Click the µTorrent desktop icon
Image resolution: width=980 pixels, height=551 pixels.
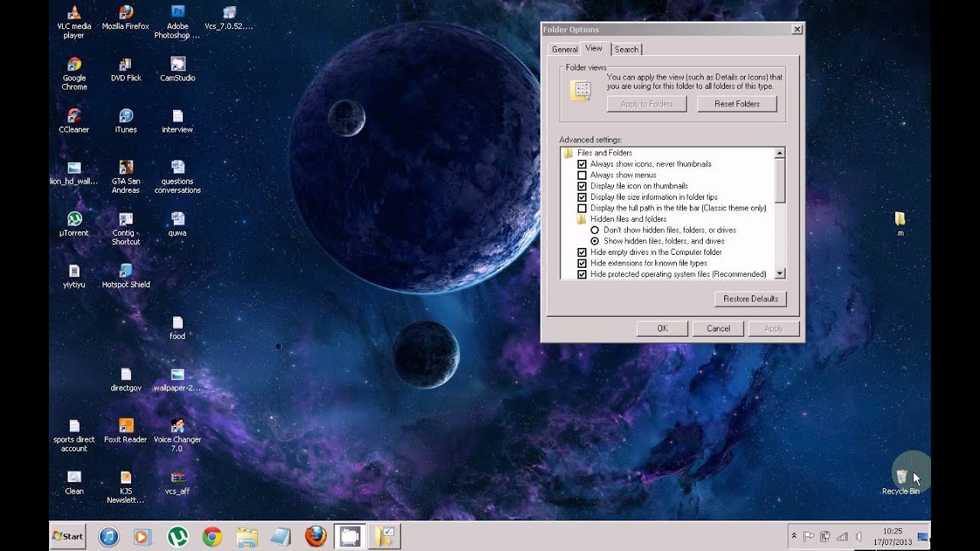73,224
